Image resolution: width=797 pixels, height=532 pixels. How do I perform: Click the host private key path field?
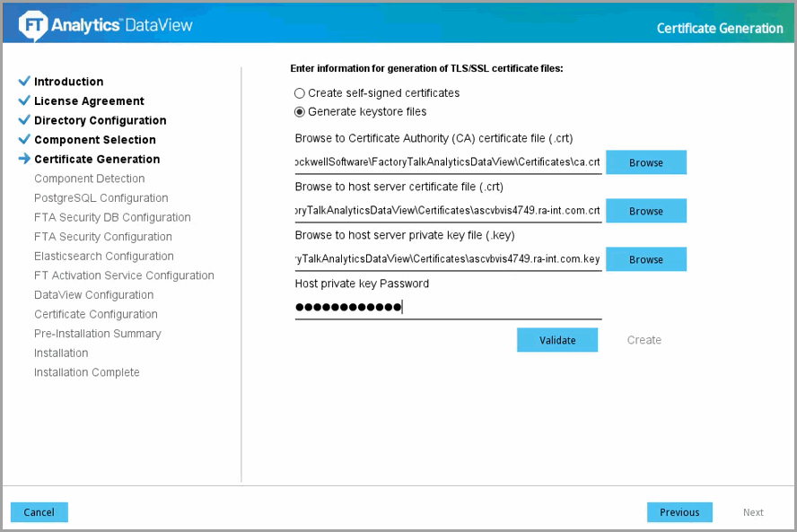click(448, 259)
